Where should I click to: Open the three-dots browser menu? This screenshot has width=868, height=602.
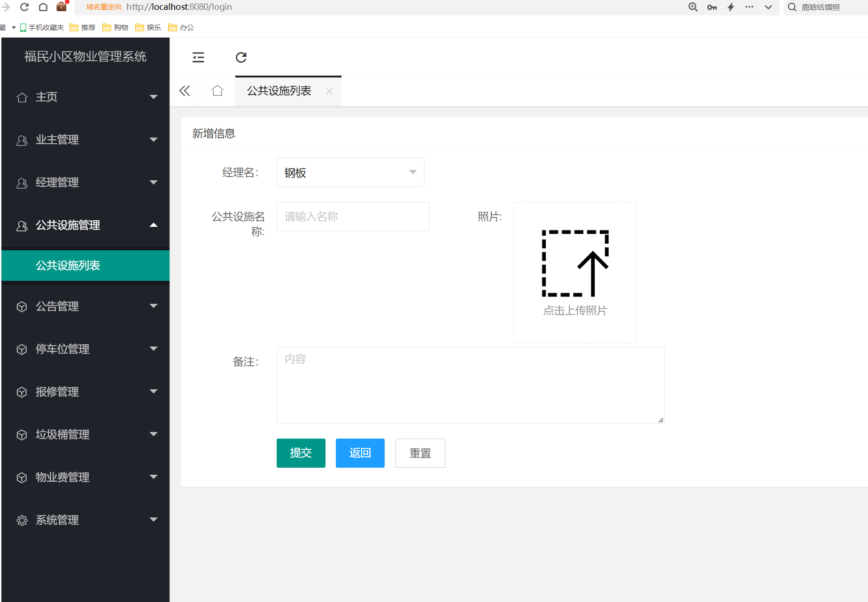(749, 7)
